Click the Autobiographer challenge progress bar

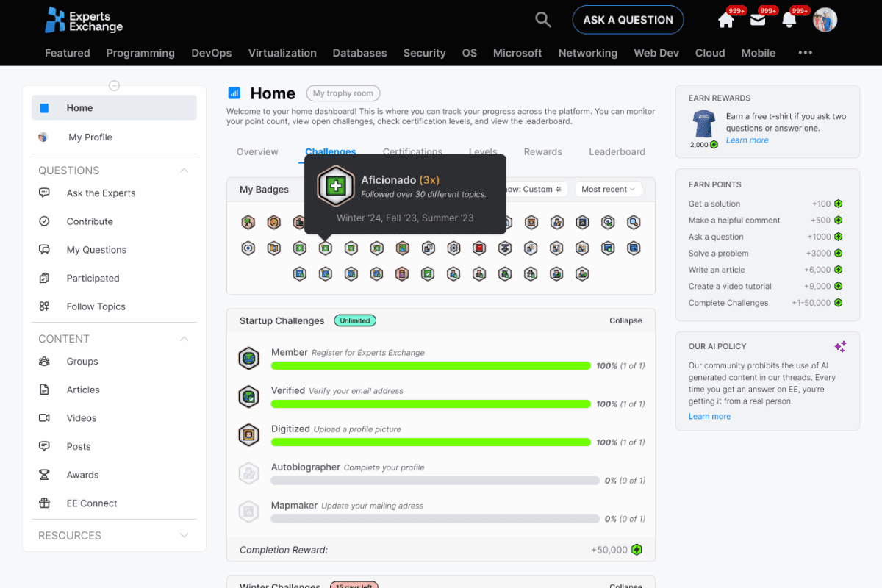[435, 480]
